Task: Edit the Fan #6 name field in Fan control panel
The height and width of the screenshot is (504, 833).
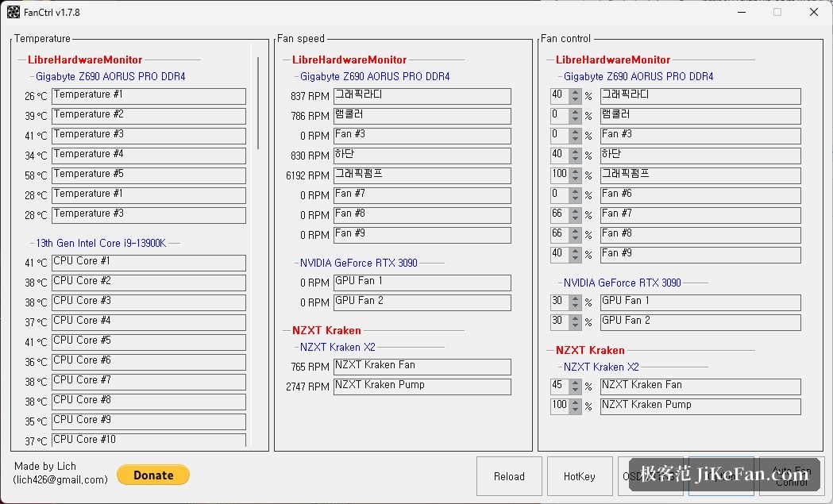Action: coord(700,195)
